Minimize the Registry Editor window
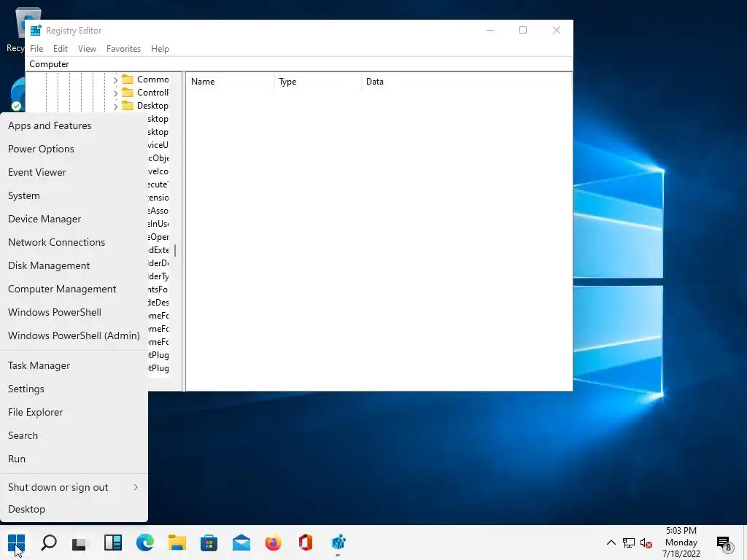This screenshot has width=747, height=560. (x=490, y=30)
